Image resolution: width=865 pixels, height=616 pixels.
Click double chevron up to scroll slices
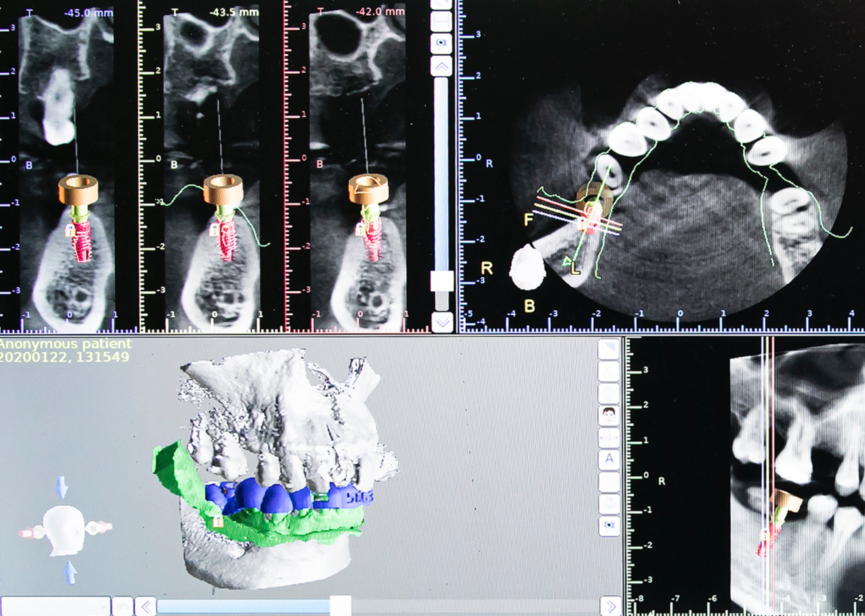point(441,67)
